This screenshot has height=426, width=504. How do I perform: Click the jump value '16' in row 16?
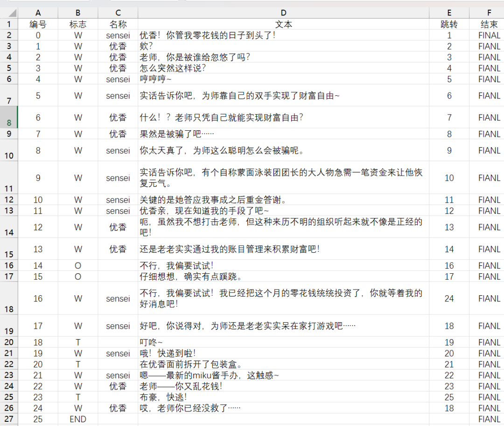449,265
